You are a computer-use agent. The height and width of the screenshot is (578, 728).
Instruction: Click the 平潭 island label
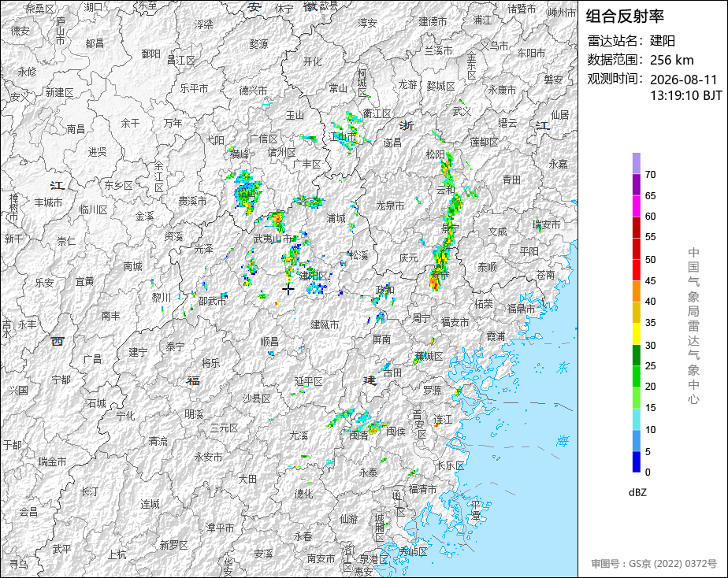475,509
